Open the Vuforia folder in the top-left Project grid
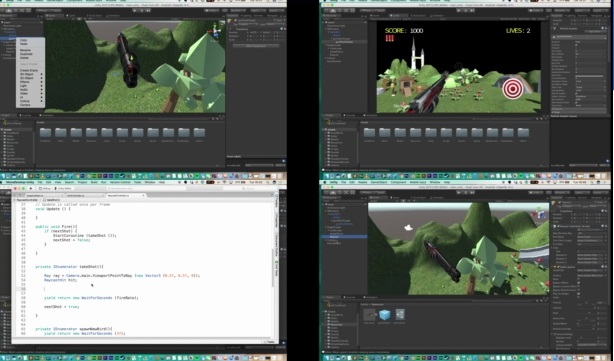The image size is (614, 361). [x=199, y=133]
